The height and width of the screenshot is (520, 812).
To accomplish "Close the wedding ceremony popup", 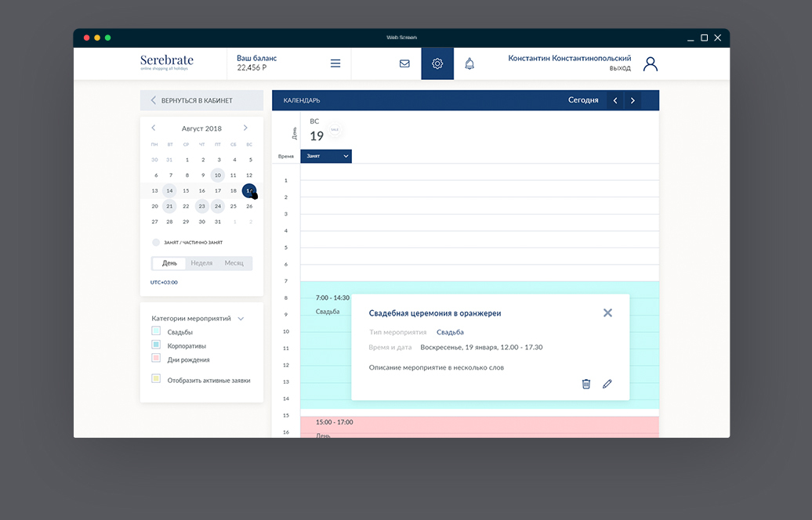I will pyautogui.click(x=607, y=312).
